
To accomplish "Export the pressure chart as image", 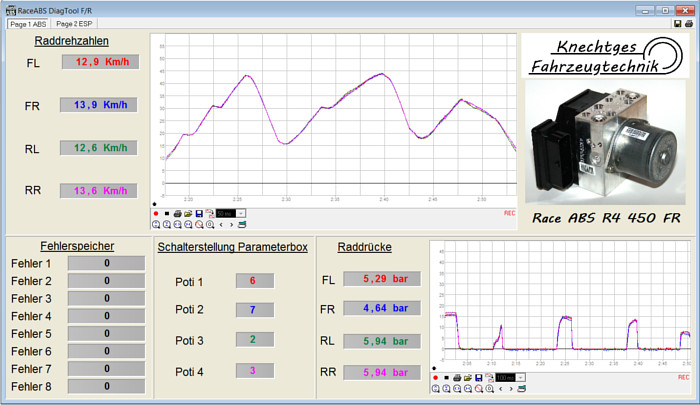I will pos(489,378).
